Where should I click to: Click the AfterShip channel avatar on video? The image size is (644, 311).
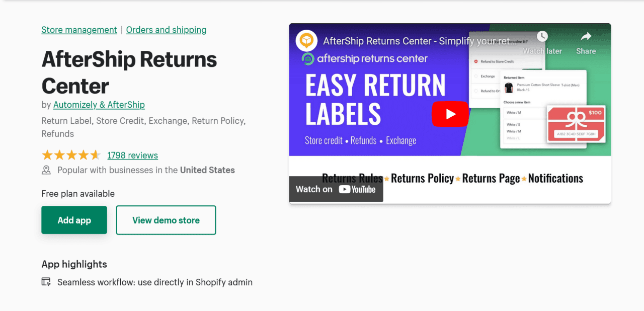306,41
